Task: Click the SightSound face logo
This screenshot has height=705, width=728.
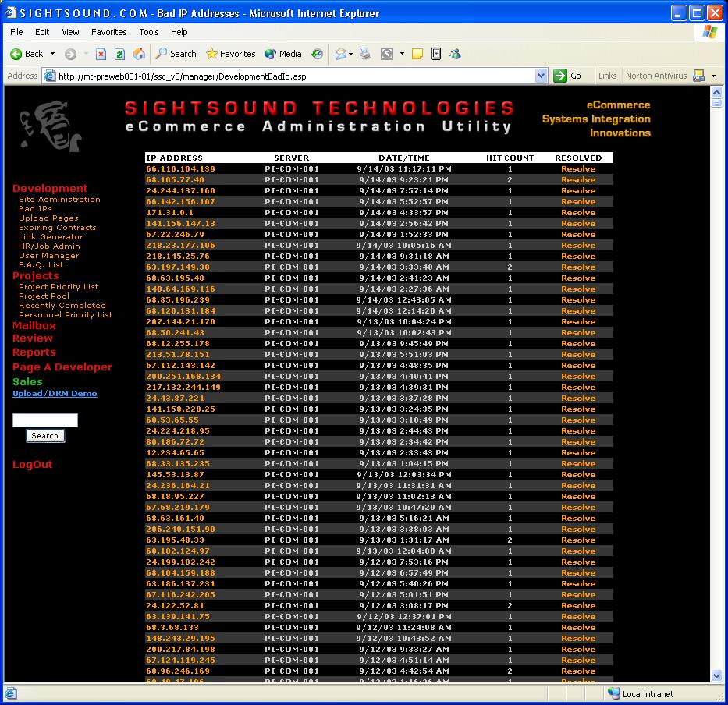Action: (51, 126)
